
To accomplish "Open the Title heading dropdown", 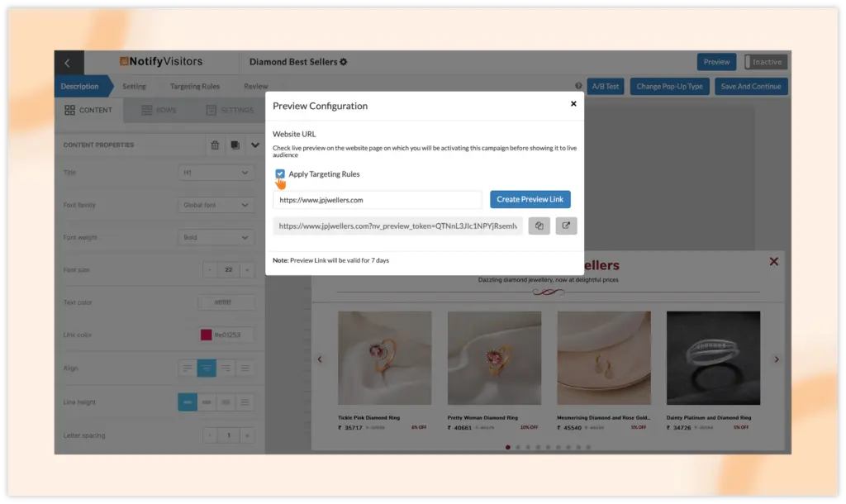I will point(216,173).
